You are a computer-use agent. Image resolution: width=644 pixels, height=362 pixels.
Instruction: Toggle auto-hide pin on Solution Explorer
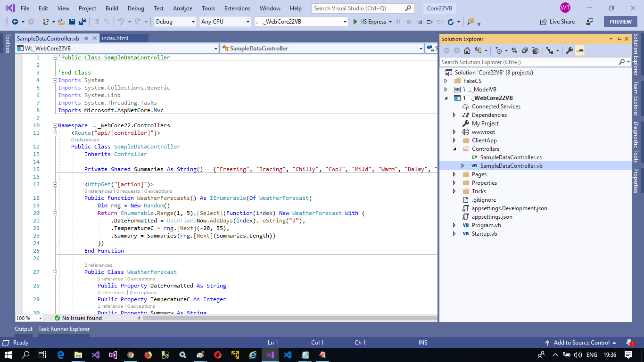point(619,39)
